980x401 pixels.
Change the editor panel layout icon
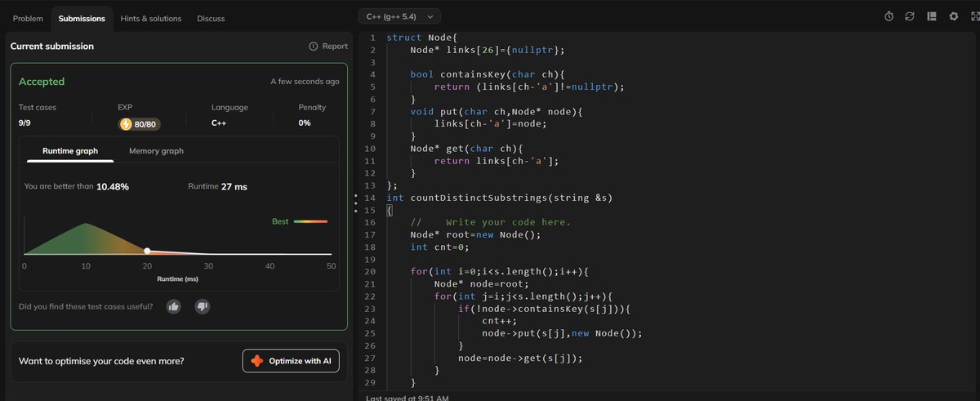931,16
